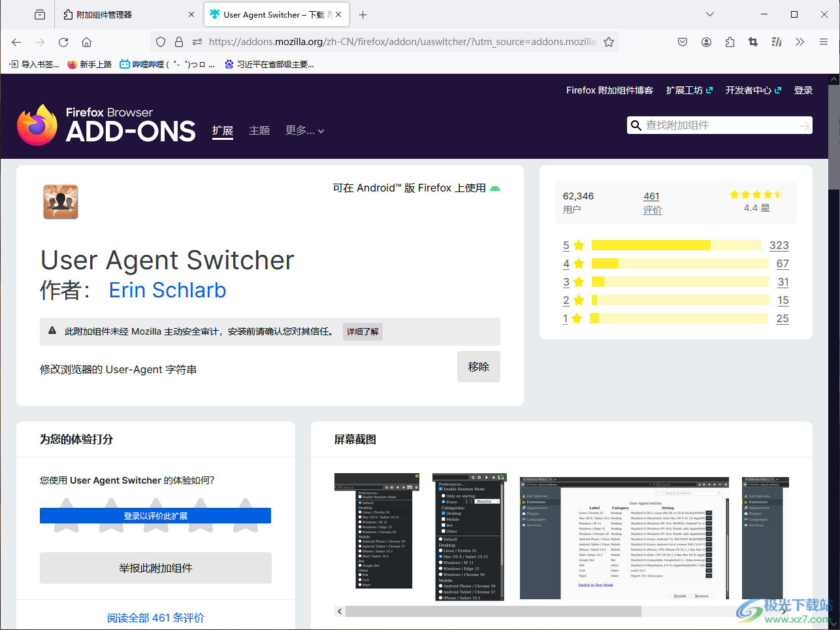Click 举报此附加组件 button
The width and height of the screenshot is (840, 630).
[155, 568]
